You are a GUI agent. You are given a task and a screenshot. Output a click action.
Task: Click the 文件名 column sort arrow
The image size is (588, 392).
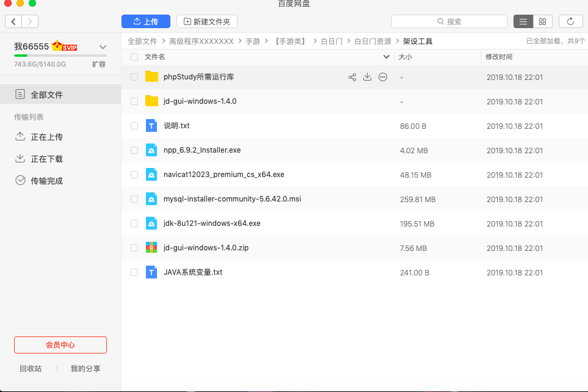386,57
